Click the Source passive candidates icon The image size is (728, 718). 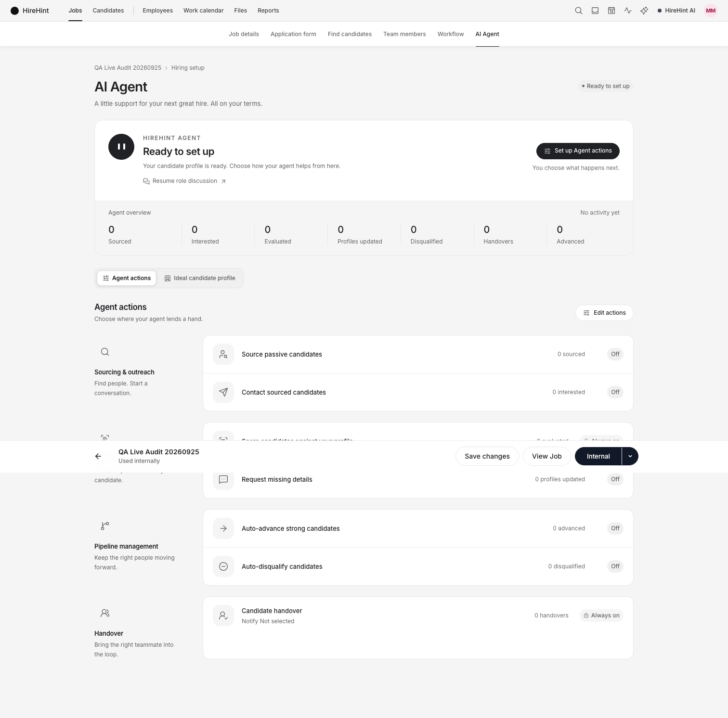click(x=223, y=354)
